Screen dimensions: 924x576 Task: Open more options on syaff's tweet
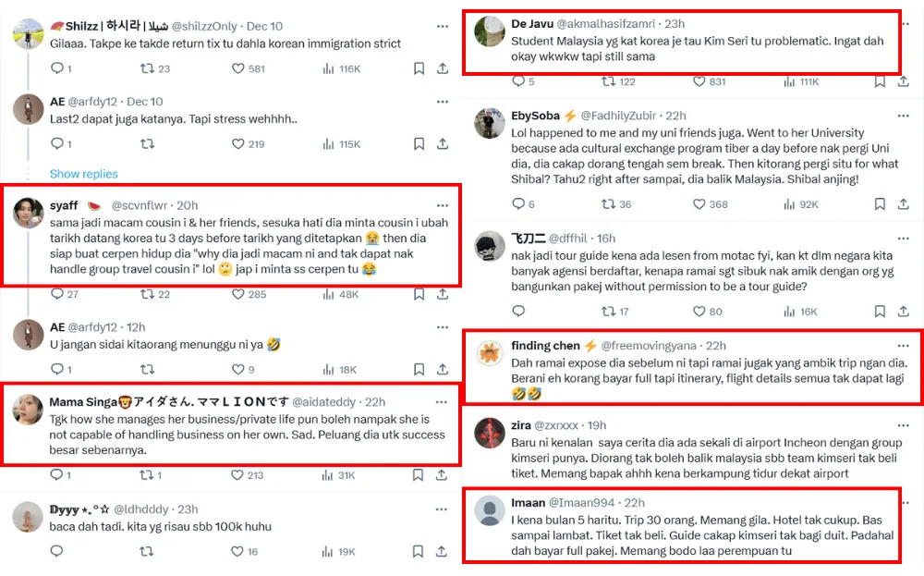[x=443, y=205]
